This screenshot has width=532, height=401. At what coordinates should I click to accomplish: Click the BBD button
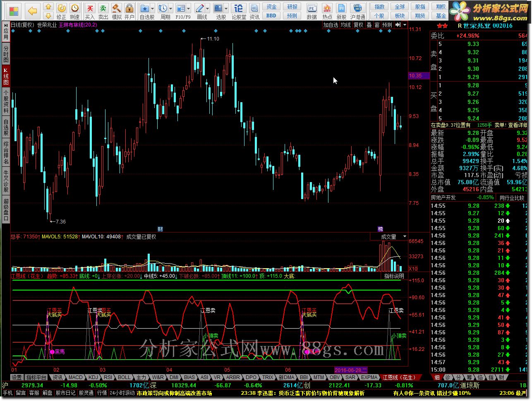(x=271, y=16)
